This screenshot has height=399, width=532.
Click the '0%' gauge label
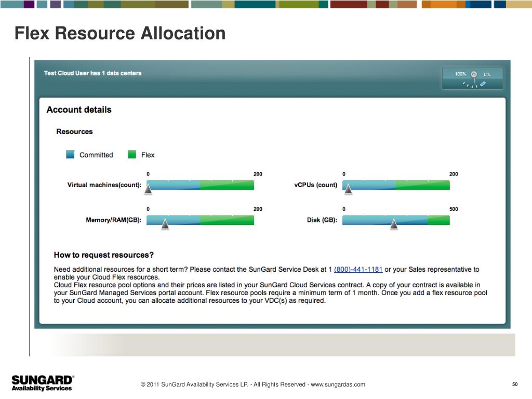[487, 74]
